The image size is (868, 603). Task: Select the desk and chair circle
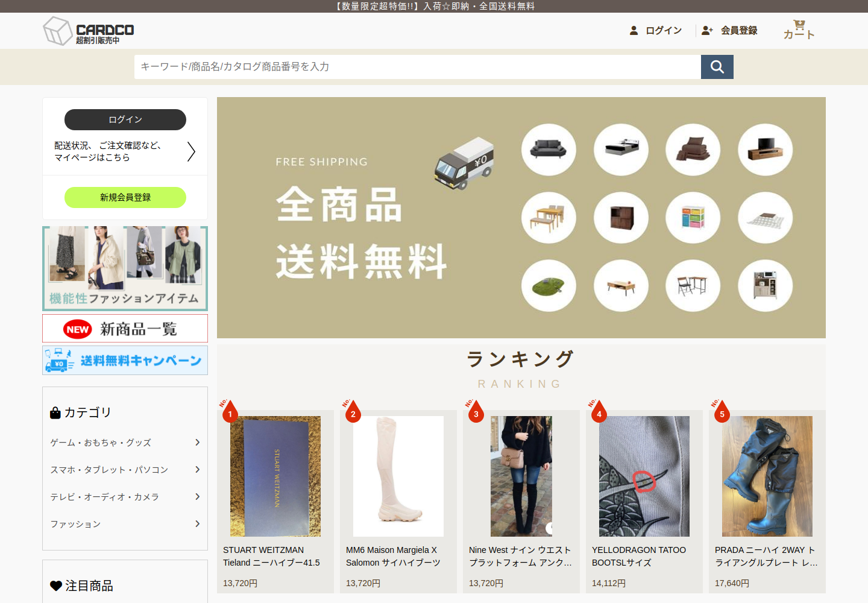693,286
